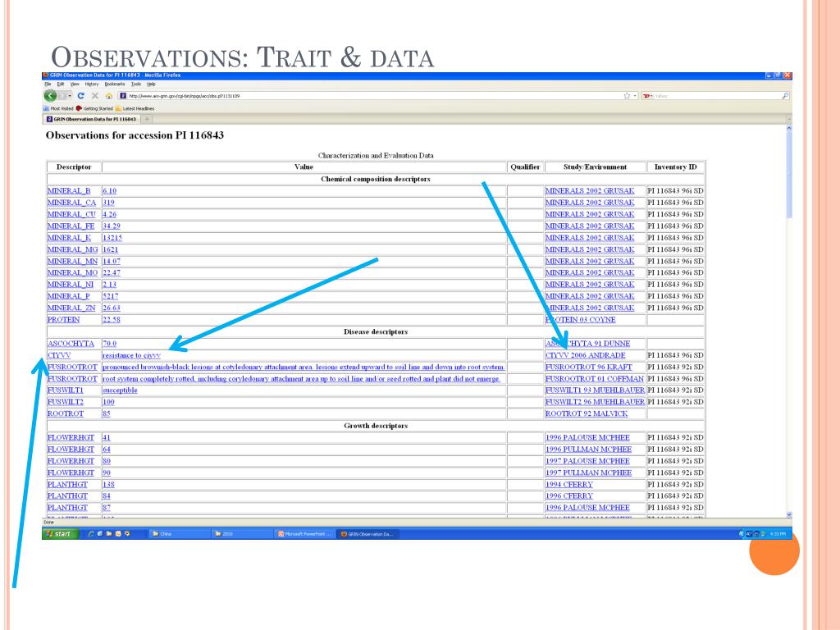840x630 pixels.
Task: Open the FUSWILT1 93 MUEHLBAUER study link
Action: (596, 390)
